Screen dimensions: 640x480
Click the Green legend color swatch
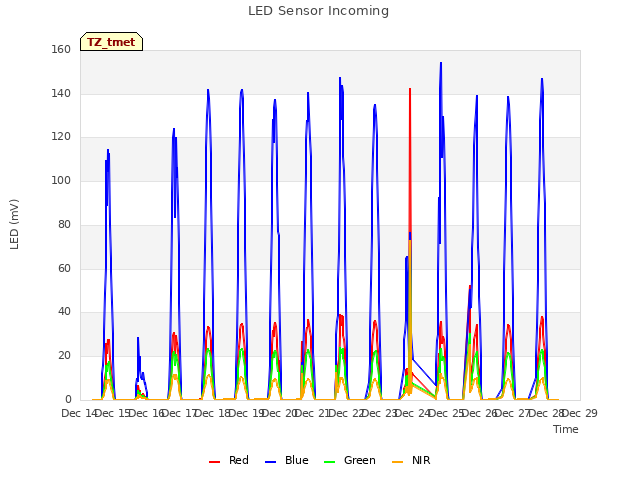[329, 462]
